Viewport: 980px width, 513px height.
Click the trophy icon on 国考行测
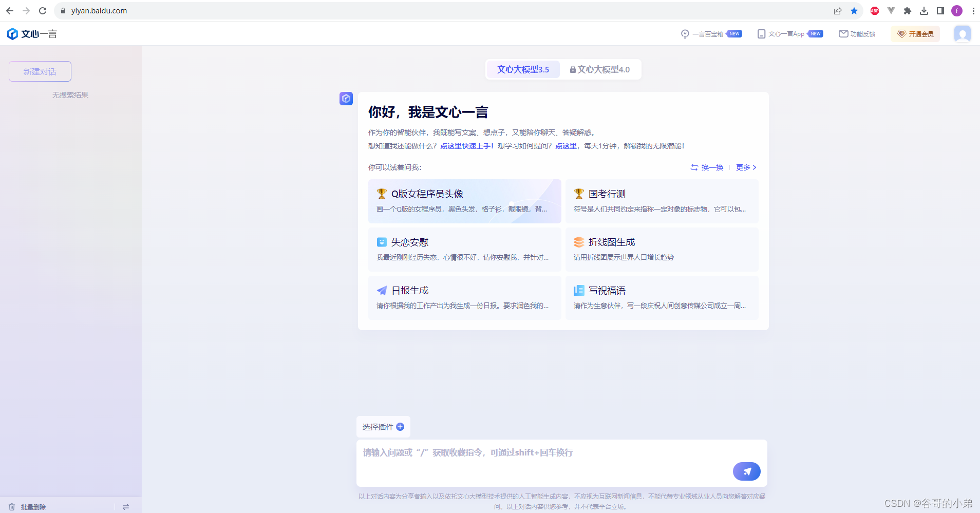pyautogui.click(x=579, y=194)
